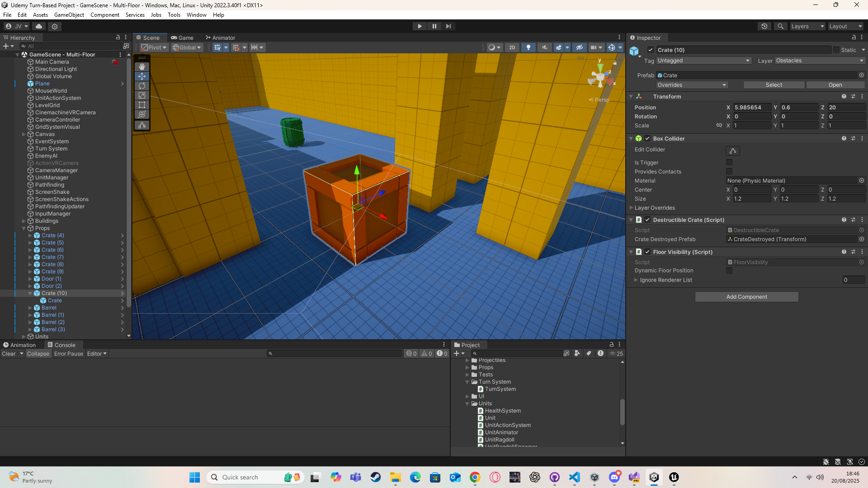Click the Edit Collider button
This screenshot has width=868, height=488.
733,150
